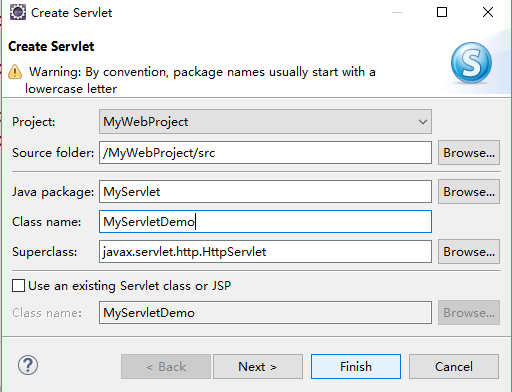This screenshot has height=392, width=512.
Task: Focus the Class name field with MyServletDemo
Action: (265, 222)
